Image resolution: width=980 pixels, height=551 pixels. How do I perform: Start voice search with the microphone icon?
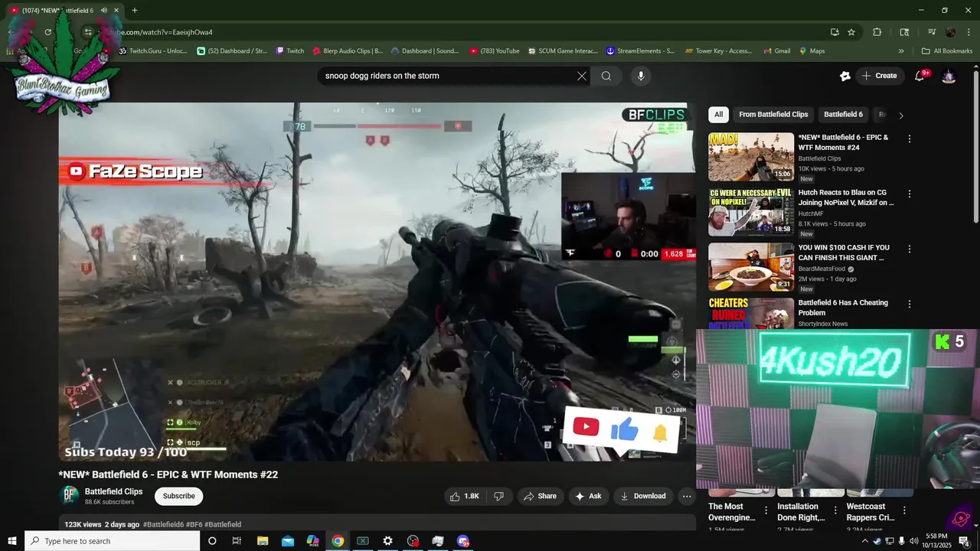pos(641,76)
